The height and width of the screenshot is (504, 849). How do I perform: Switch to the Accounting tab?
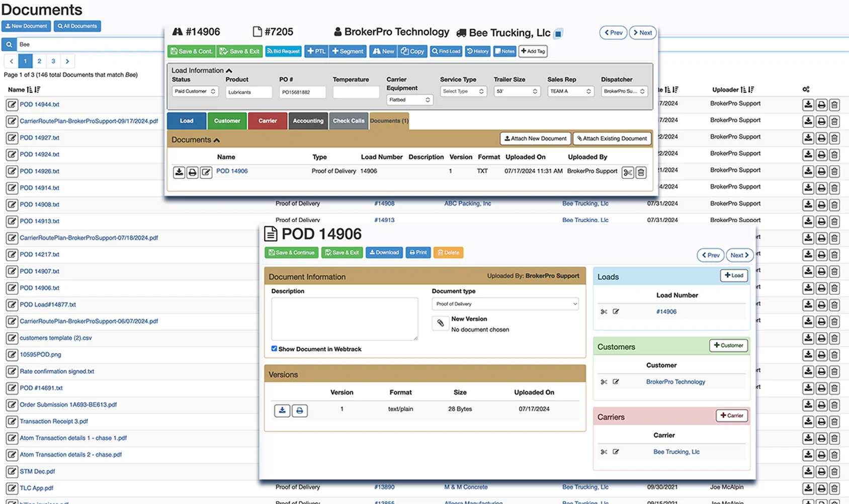pos(308,121)
